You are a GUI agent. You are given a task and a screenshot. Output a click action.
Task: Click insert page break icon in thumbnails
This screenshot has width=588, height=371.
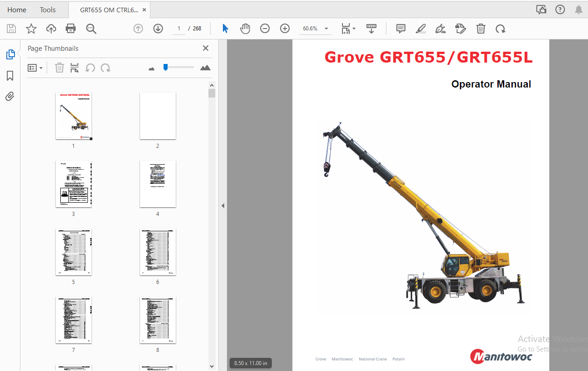pos(75,68)
